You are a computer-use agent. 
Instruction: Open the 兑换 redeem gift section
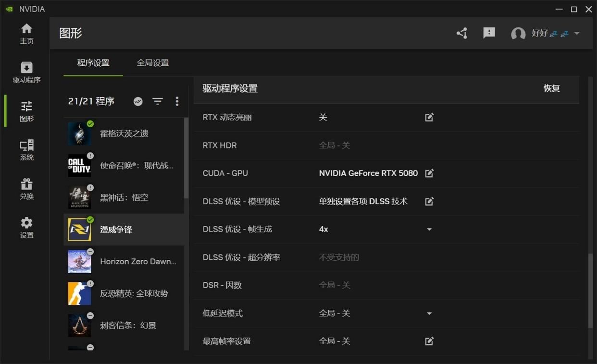pyautogui.click(x=26, y=189)
